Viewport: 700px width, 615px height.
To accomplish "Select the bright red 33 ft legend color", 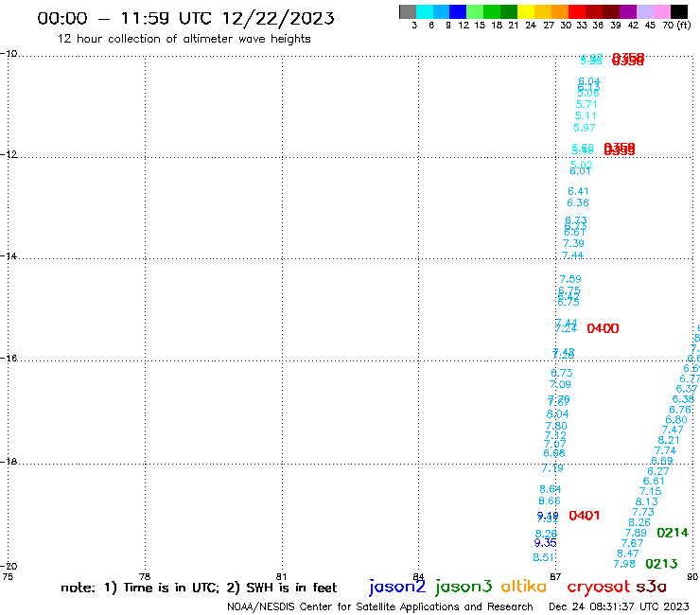I will click(x=577, y=11).
